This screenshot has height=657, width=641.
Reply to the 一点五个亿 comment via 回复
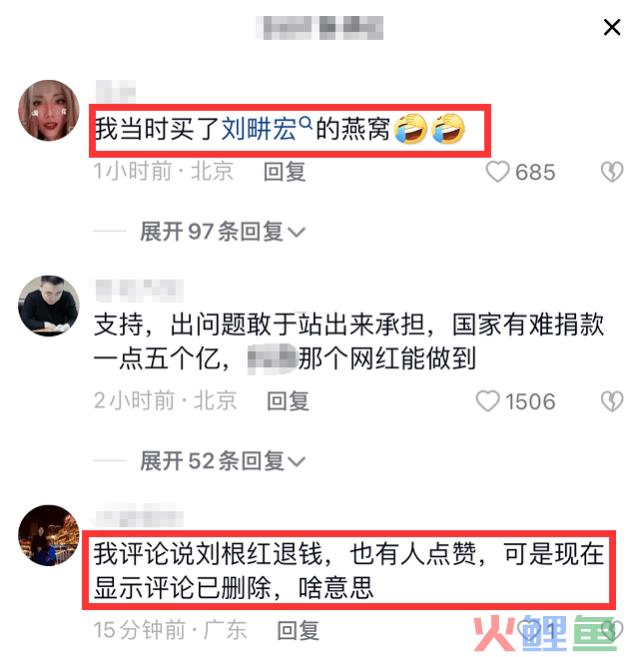pyautogui.click(x=288, y=401)
